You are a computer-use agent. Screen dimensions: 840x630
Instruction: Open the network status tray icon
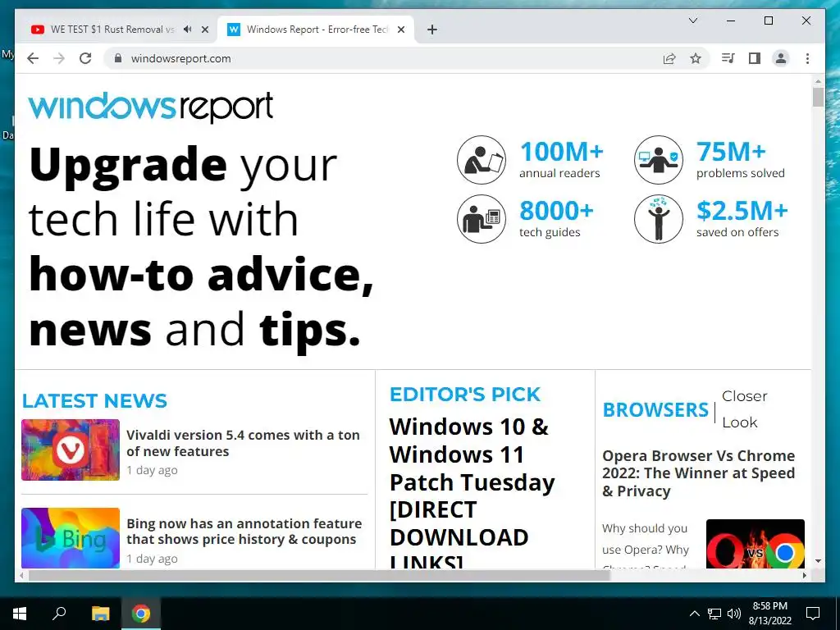click(x=714, y=614)
